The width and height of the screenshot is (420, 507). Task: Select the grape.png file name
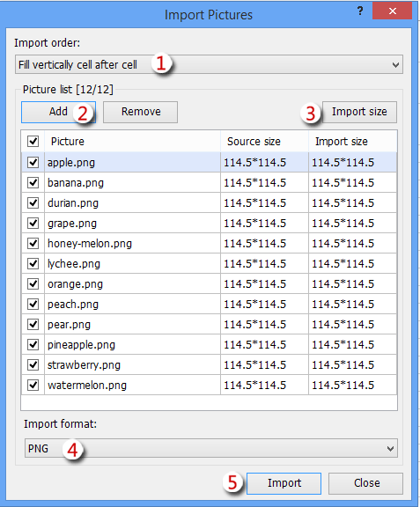[x=72, y=224]
